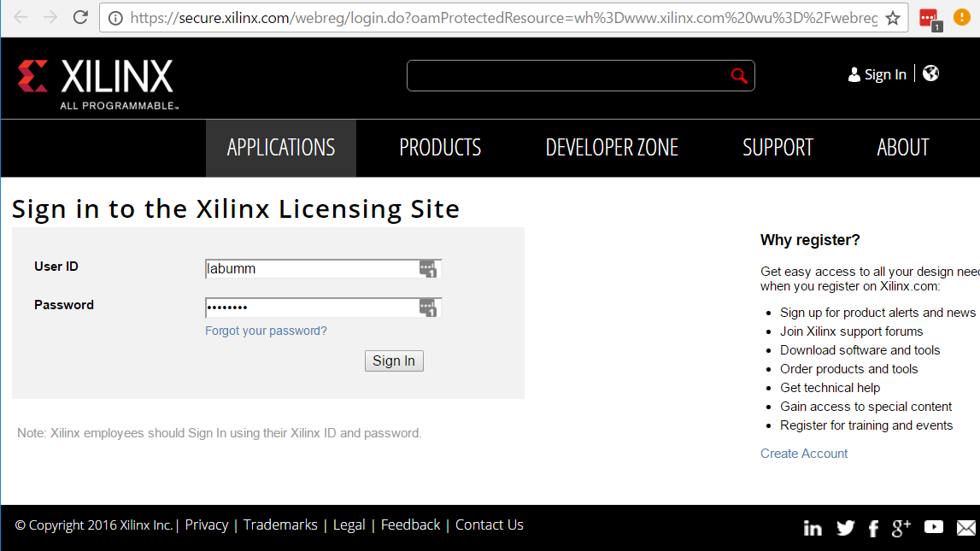
Task: View site information icon in address bar
Action: pyautogui.click(x=115, y=18)
